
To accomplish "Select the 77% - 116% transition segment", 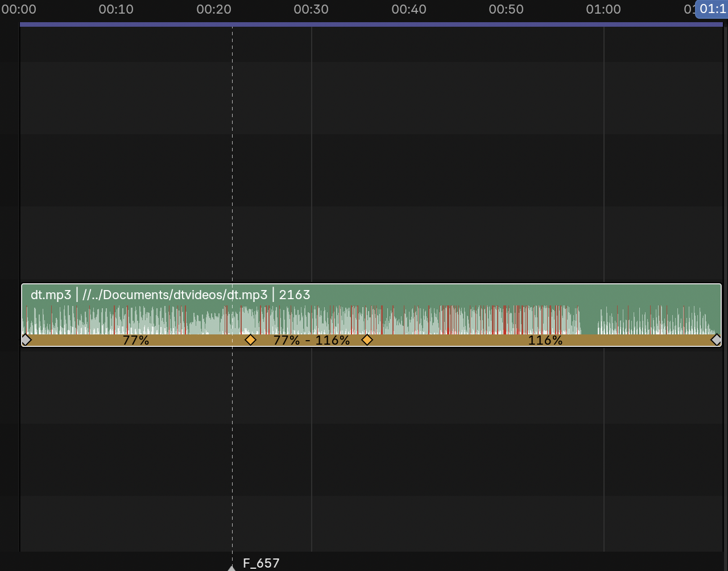I will [x=311, y=341].
